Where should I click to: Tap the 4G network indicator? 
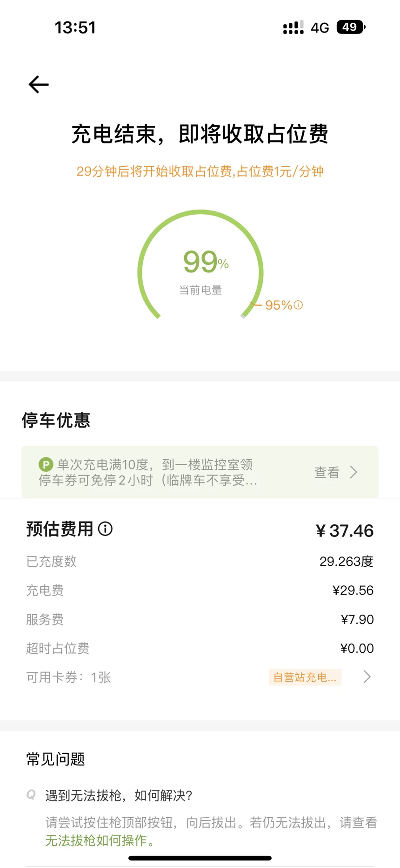[320, 28]
